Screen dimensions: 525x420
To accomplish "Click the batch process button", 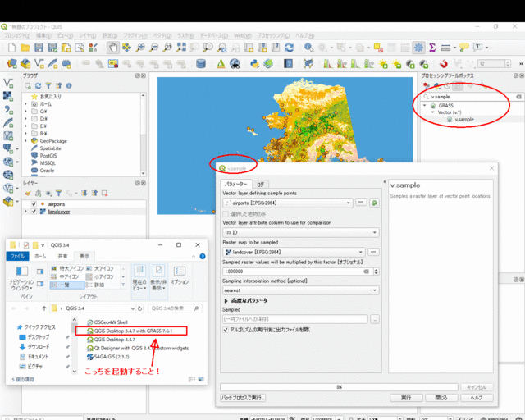I will (243, 398).
